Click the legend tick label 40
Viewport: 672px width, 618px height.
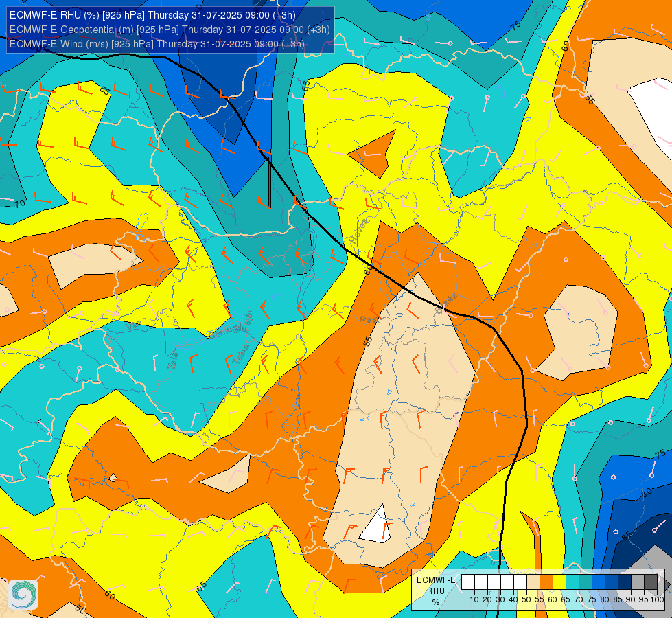(513, 599)
